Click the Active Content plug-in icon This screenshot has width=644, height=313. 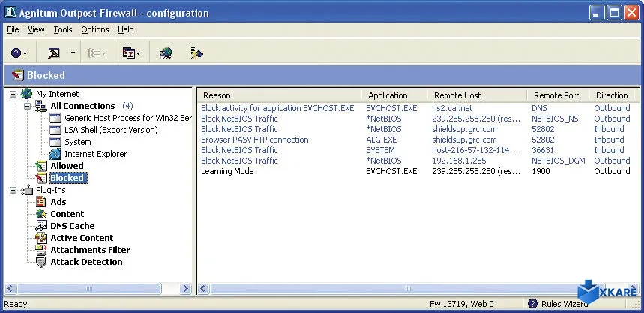point(41,238)
